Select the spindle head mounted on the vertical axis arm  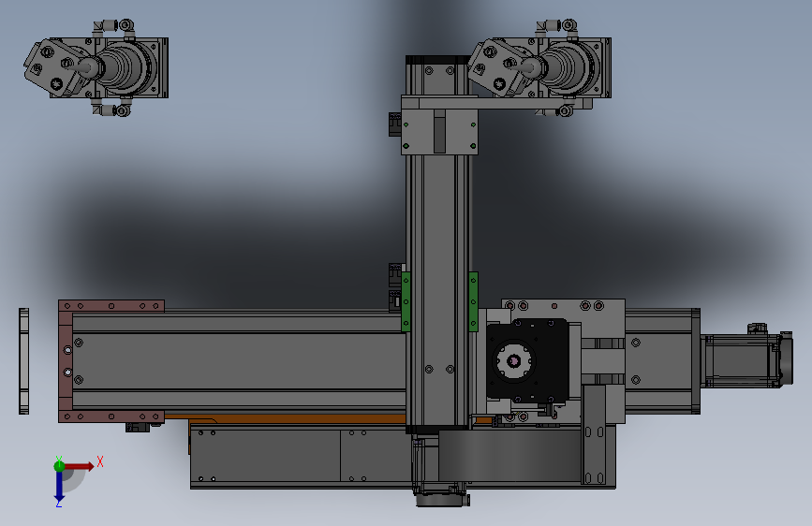coord(539,67)
